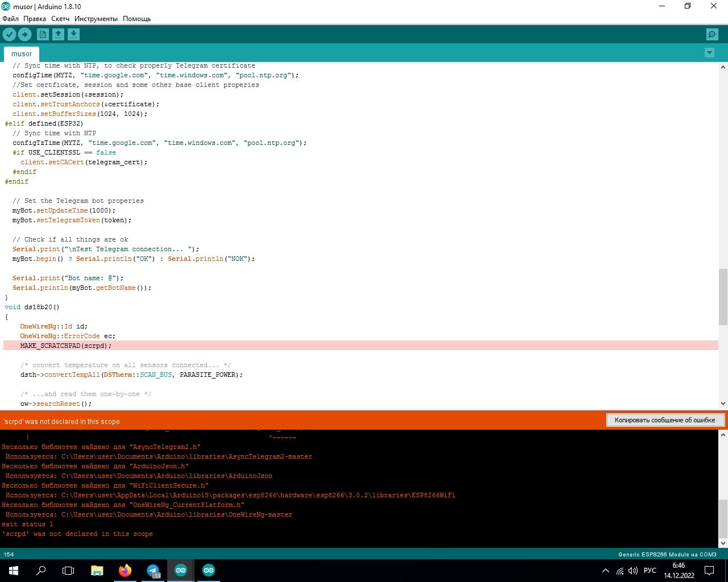Open the network tray icon
This screenshot has height=582, width=728.
(x=620, y=571)
